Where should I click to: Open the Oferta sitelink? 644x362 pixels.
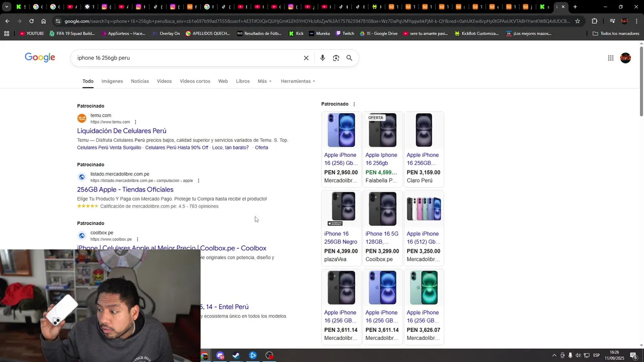pos(262,148)
